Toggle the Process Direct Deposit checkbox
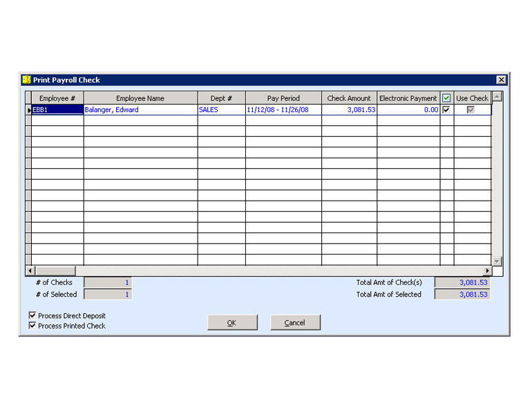The width and height of the screenshot is (532, 415). [x=32, y=315]
